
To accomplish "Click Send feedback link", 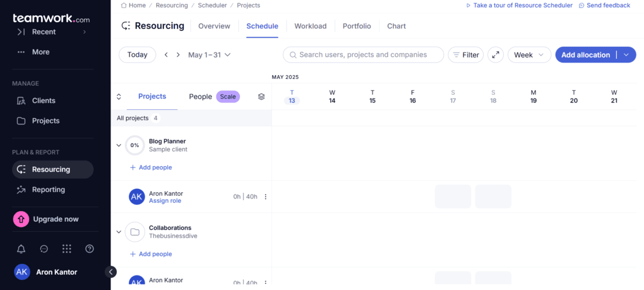I will click(x=604, y=5).
